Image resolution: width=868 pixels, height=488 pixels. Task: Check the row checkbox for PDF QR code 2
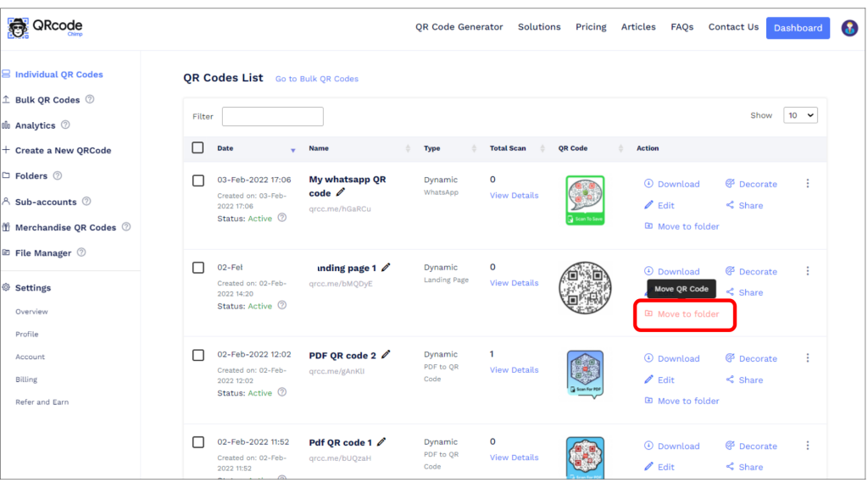pyautogui.click(x=198, y=356)
